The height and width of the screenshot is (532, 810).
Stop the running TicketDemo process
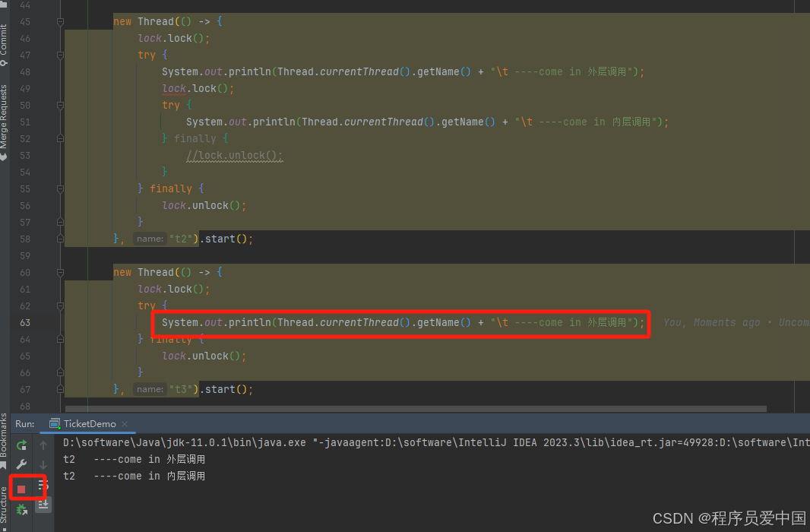click(21, 489)
